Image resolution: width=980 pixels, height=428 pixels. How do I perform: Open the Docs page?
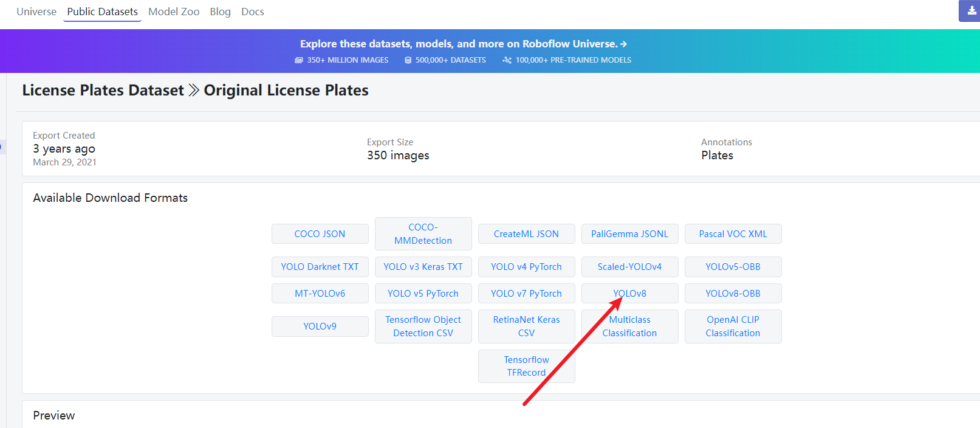(253, 12)
